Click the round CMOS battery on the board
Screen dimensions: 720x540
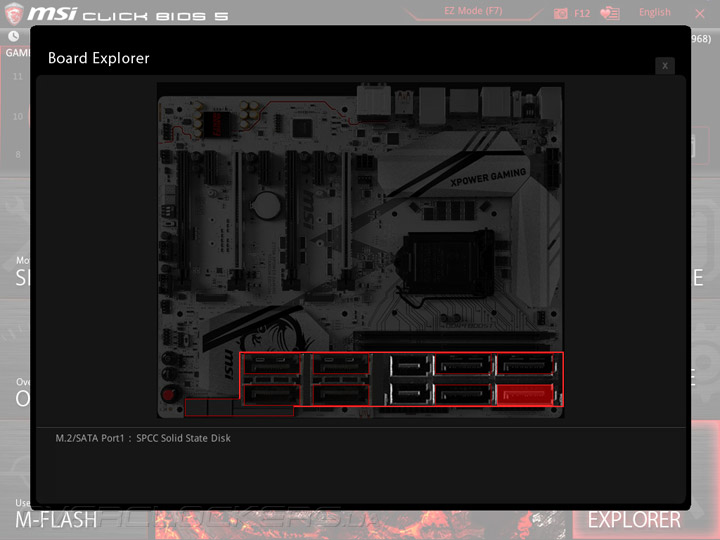266,205
